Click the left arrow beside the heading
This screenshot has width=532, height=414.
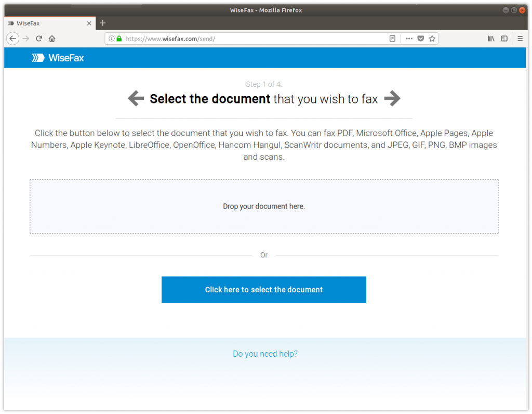(136, 98)
